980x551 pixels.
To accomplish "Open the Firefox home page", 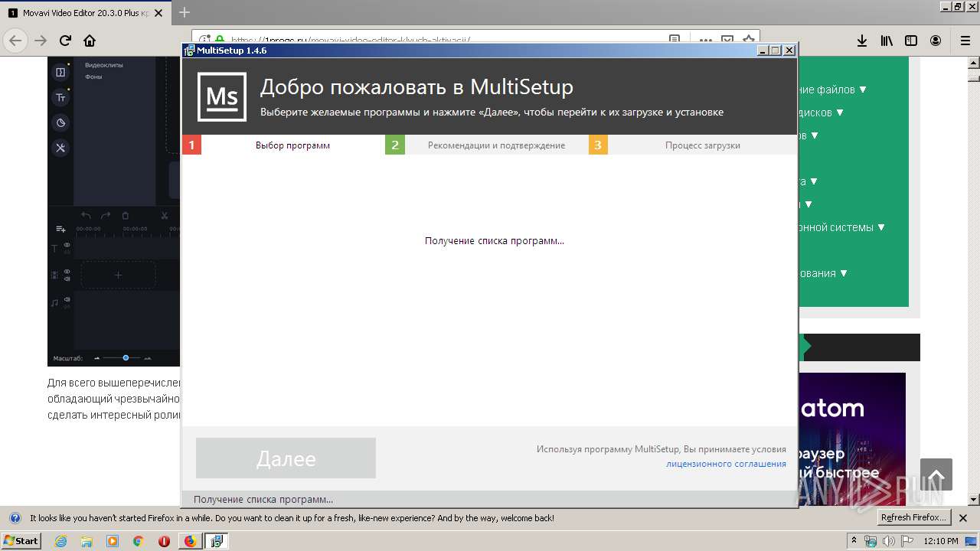I will click(x=90, y=41).
